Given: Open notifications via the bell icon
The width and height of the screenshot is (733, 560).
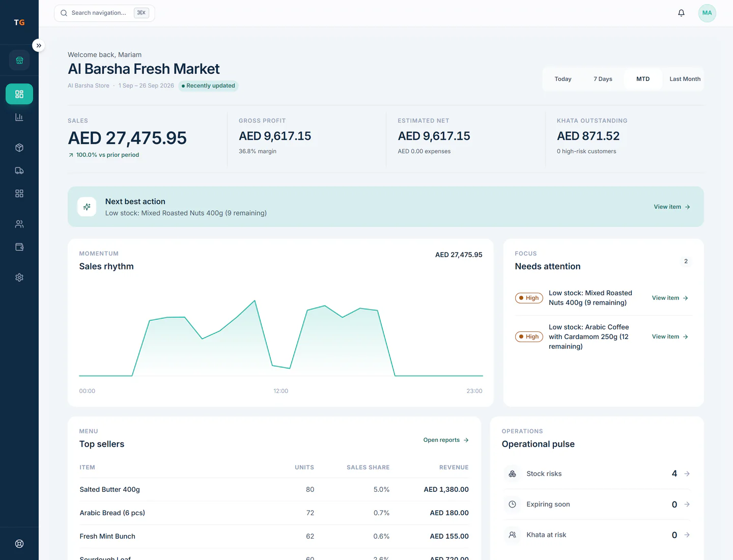Looking at the screenshot, I should tap(681, 13).
